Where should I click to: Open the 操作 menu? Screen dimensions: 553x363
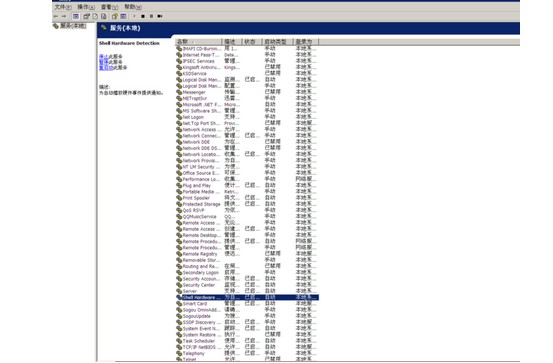tap(86, 7)
